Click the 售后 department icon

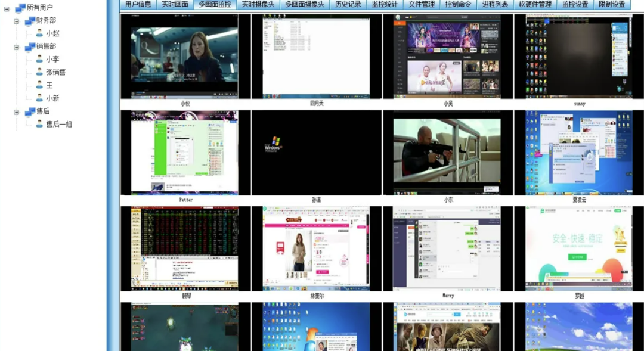pos(30,111)
